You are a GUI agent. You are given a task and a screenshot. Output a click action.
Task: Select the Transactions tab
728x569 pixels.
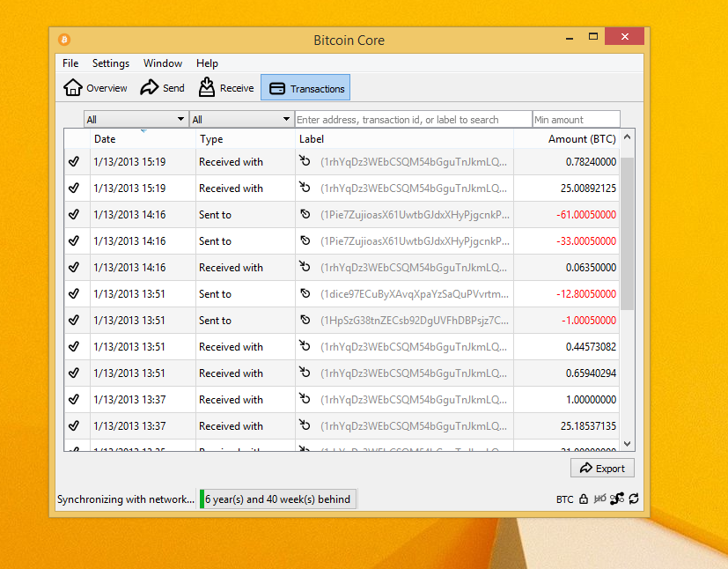tap(305, 88)
